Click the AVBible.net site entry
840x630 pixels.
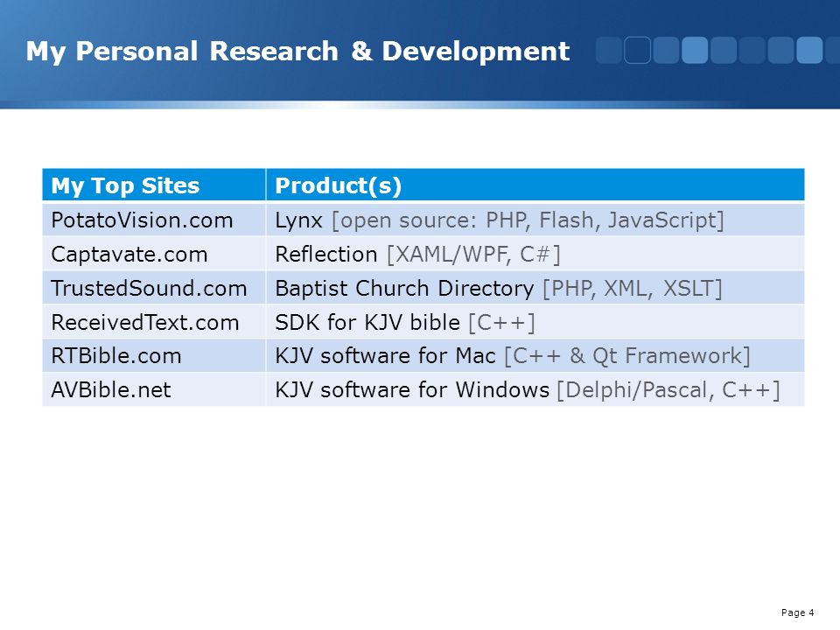[x=154, y=389]
